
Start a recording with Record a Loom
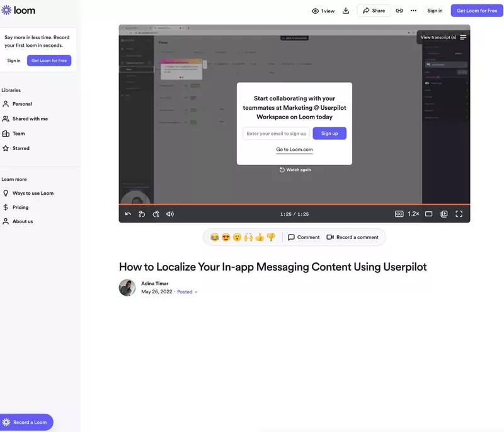pyautogui.click(x=25, y=421)
